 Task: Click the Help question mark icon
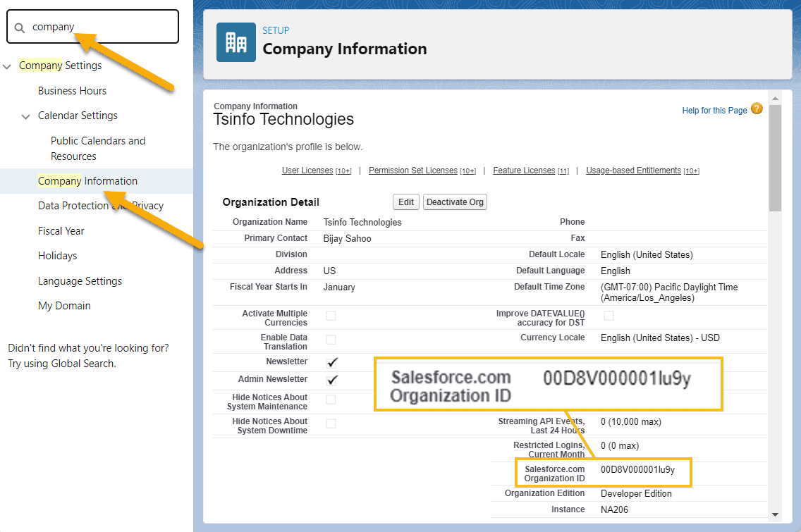pyautogui.click(x=757, y=109)
